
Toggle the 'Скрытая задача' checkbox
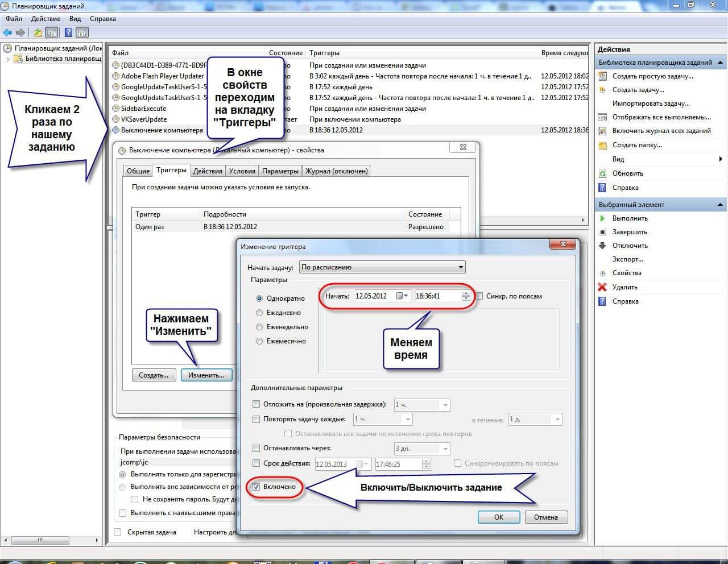point(118,532)
